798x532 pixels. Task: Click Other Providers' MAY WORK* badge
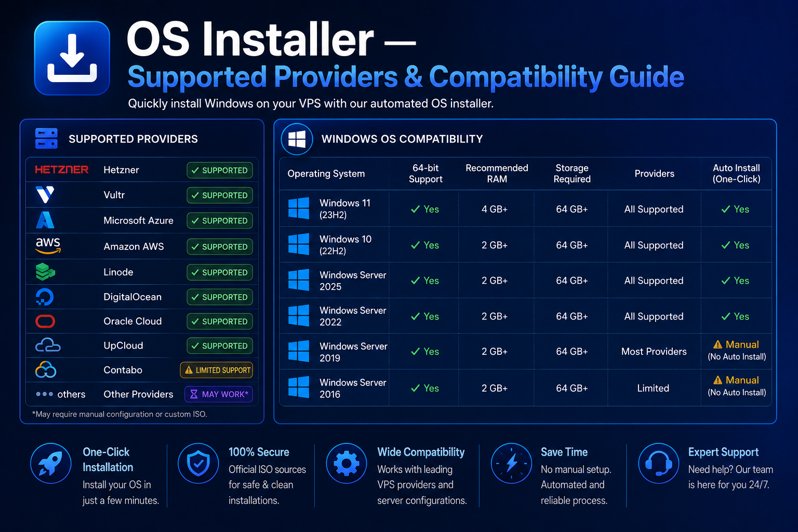click(x=219, y=394)
